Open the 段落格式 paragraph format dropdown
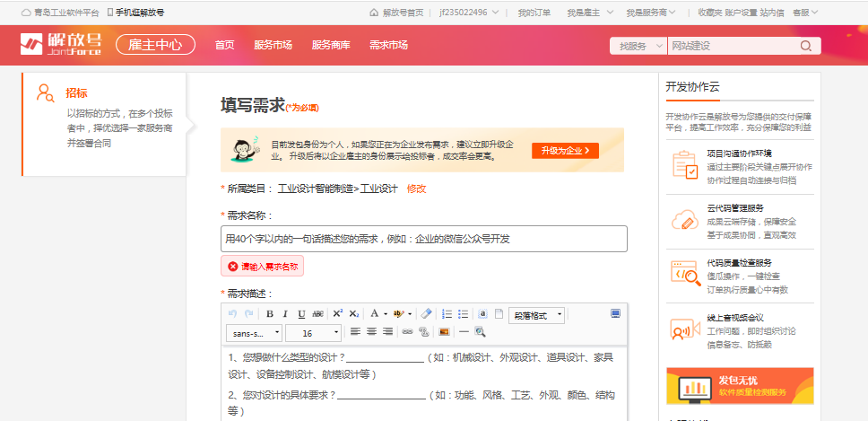This screenshot has height=421, width=868. click(x=536, y=315)
